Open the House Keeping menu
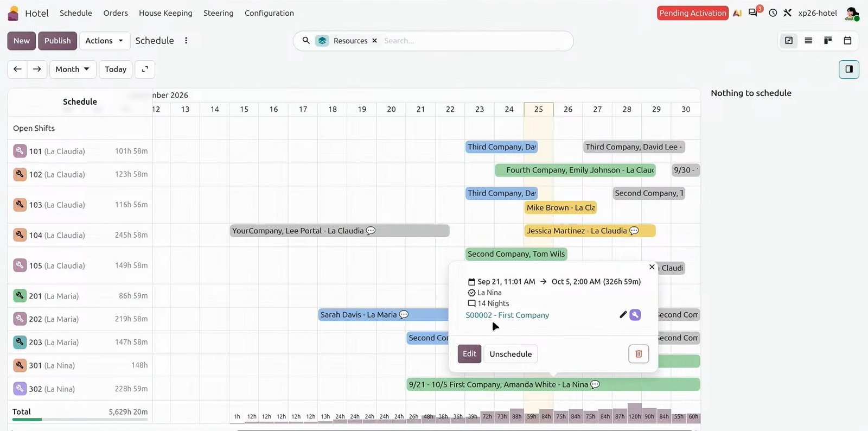Viewport: 868px width, 431px height. tap(165, 13)
